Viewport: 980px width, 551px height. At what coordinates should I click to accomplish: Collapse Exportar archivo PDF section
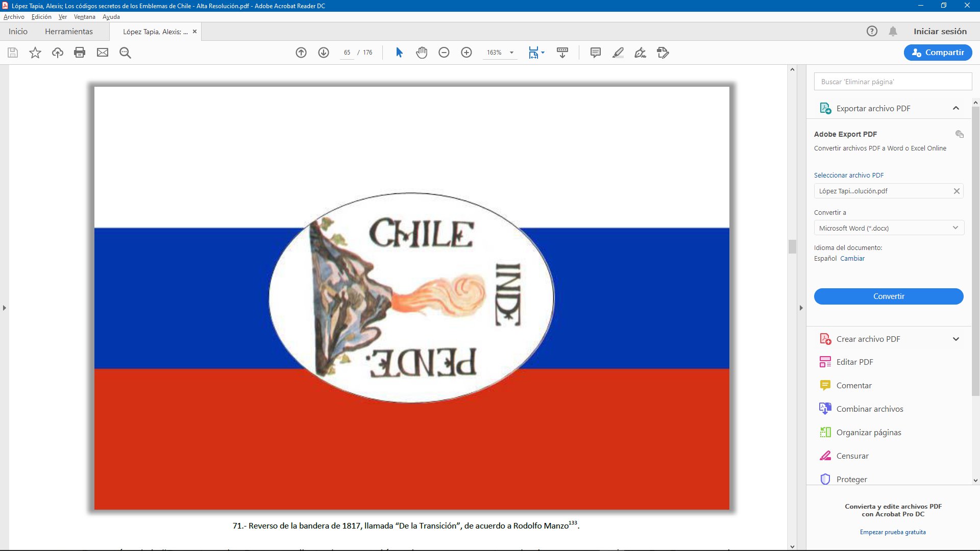[955, 108]
